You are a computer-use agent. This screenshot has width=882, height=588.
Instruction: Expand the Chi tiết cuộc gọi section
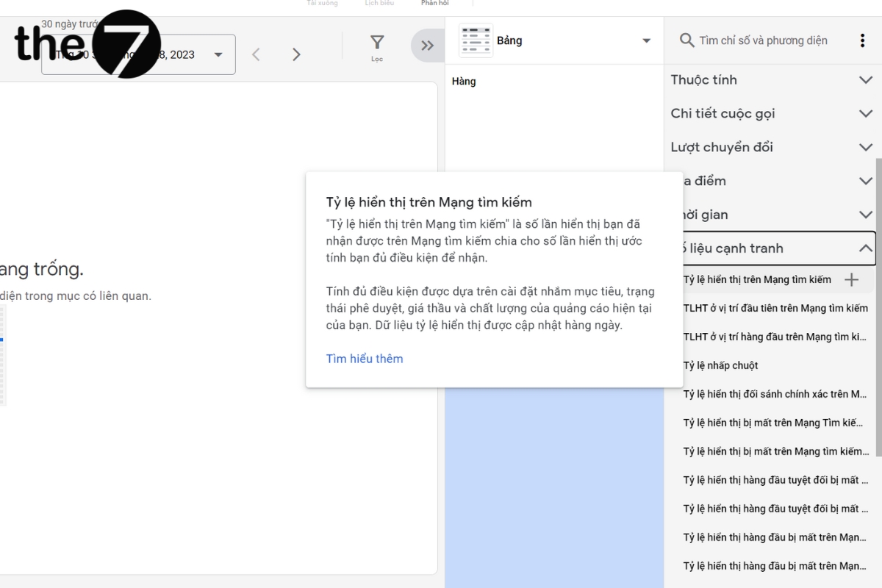[865, 113]
